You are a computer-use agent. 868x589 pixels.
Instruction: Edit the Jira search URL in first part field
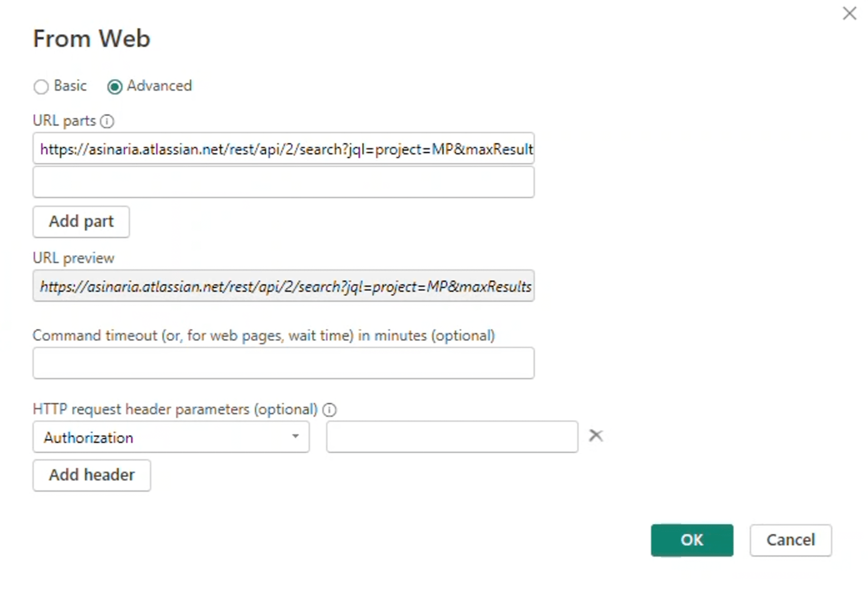pyautogui.click(x=283, y=149)
